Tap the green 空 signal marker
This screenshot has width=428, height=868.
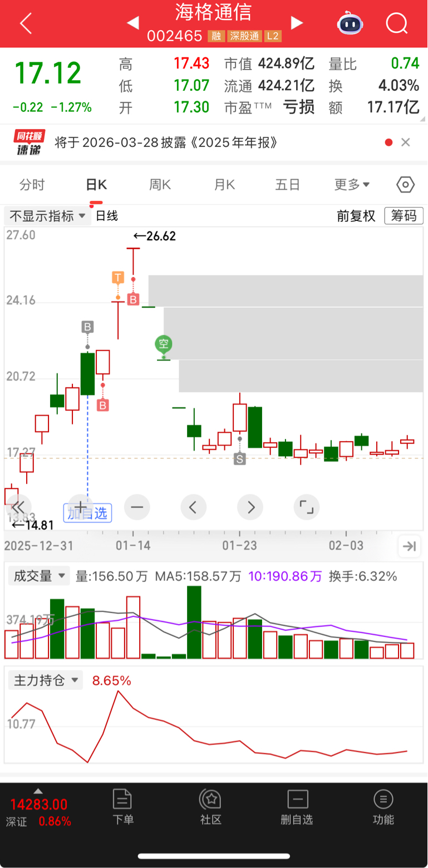click(163, 344)
